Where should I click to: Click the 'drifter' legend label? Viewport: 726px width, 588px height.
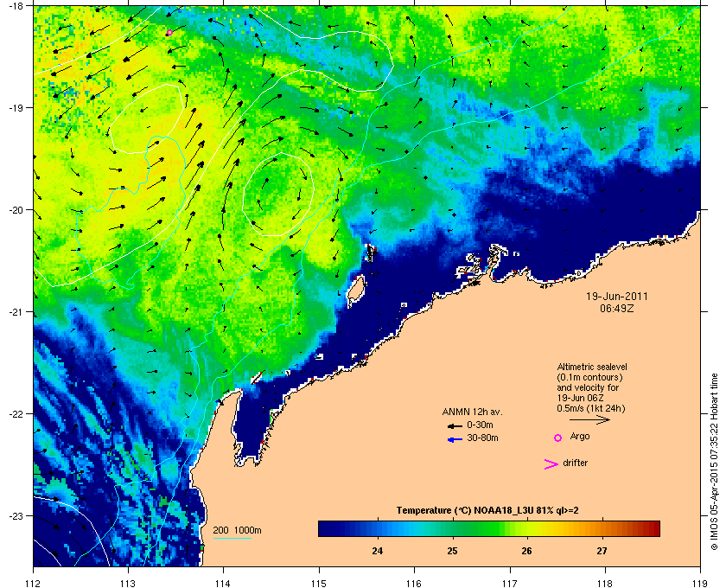pos(575,463)
